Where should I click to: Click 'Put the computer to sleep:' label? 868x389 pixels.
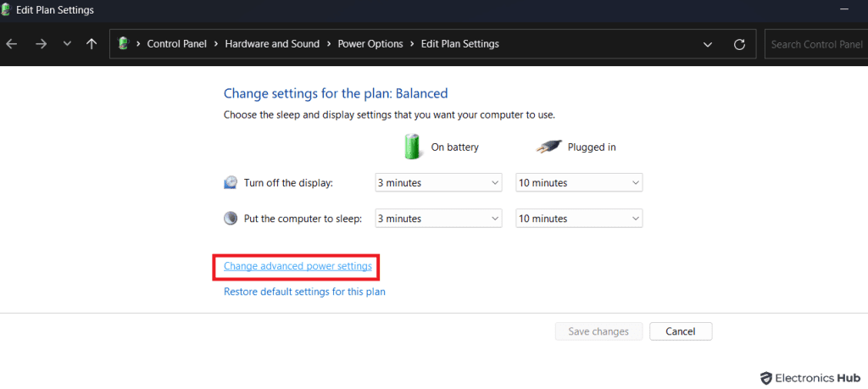click(x=303, y=219)
